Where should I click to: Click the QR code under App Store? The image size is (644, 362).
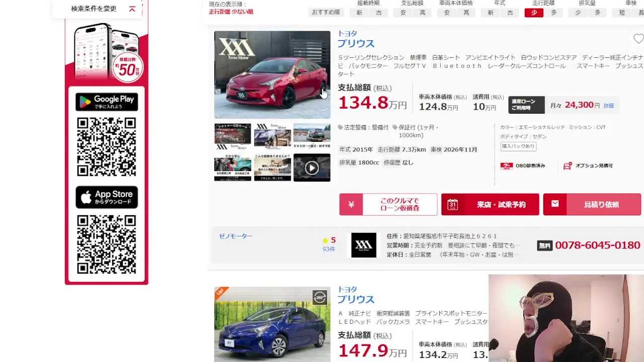(107, 244)
